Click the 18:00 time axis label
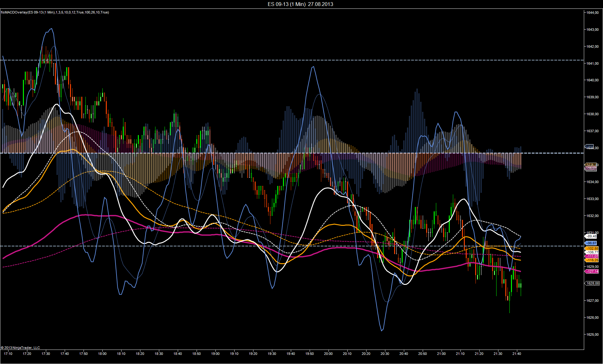 pos(102,354)
